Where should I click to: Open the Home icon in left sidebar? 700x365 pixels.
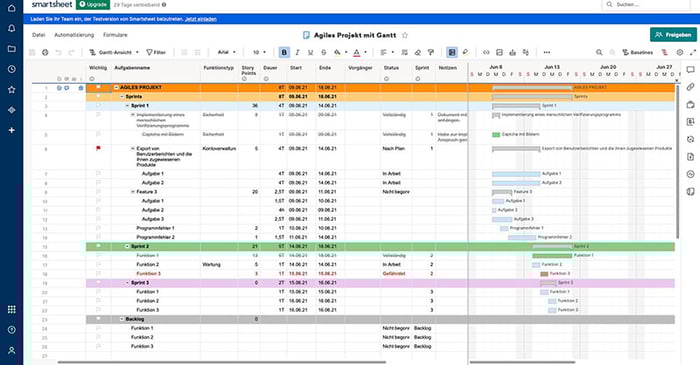tap(12, 8)
